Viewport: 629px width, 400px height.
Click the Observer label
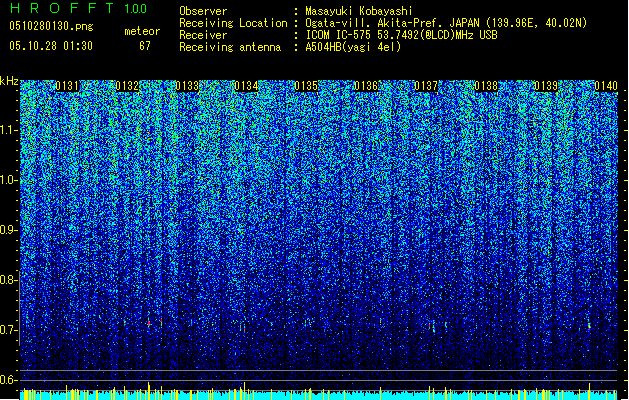pos(203,11)
